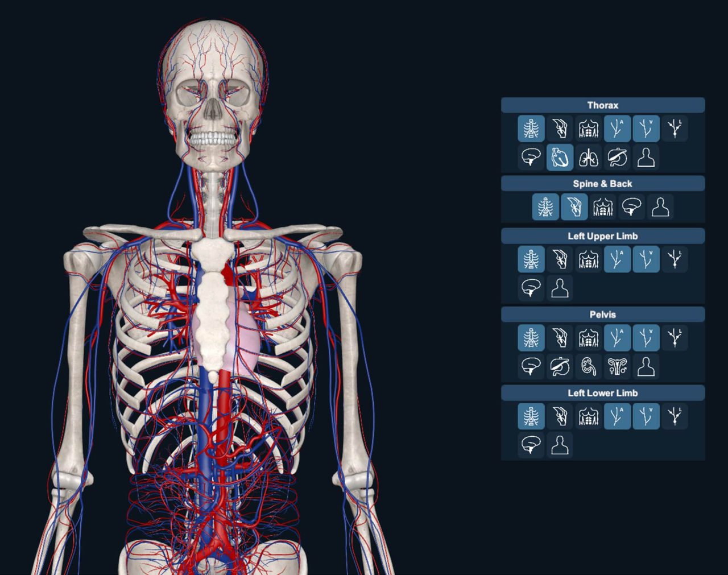728x575 pixels.
Task: Select the joints icon in Left Lower Limb
Action: 561,416
